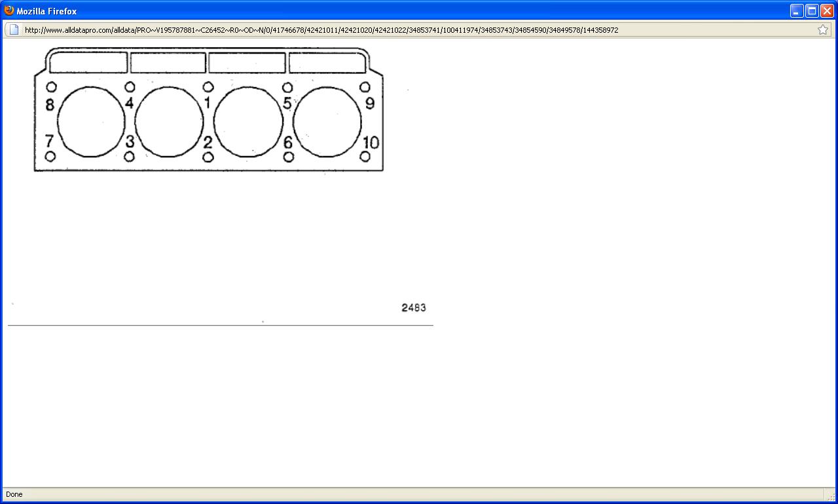Click bolt number 1 label on diagram
This screenshot has height=504, width=838.
208,103
